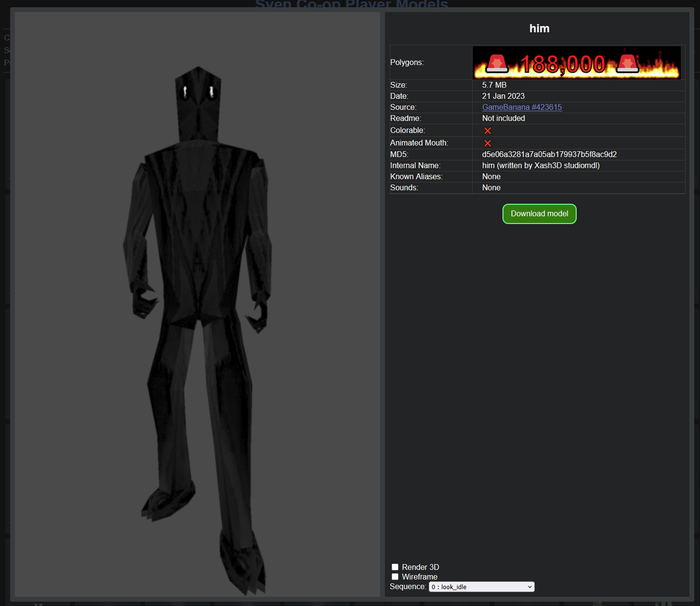Screen dimensions: 700x606
Task: Select the MD5 hash value d5e06a3281a7a05ab179937b5f8ac9d2
Action: (x=549, y=155)
